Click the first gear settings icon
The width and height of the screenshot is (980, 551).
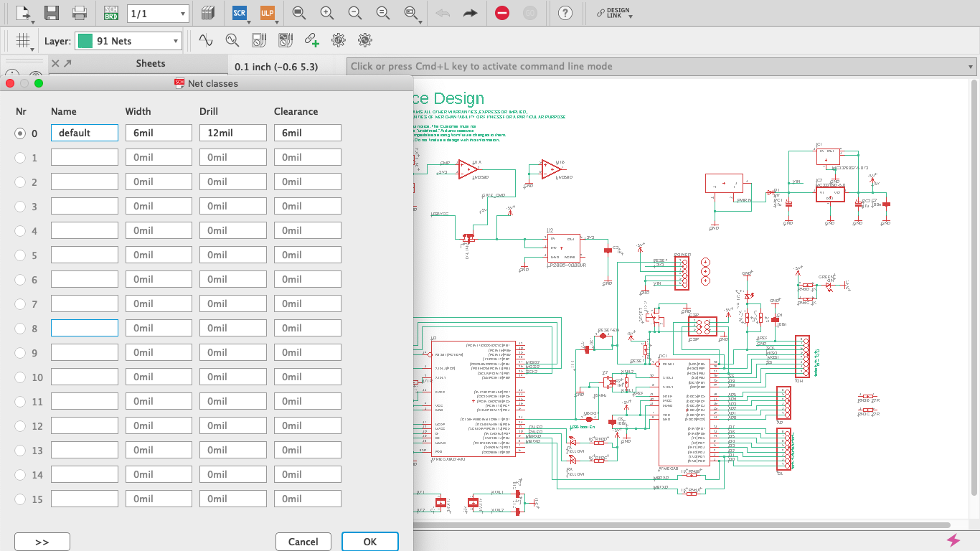339,40
